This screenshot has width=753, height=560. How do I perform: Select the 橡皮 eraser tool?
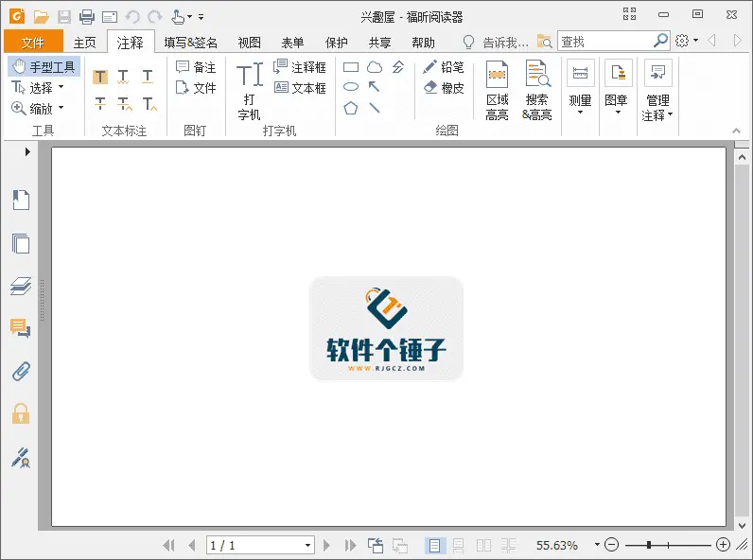pyautogui.click(x=444, y=88)
